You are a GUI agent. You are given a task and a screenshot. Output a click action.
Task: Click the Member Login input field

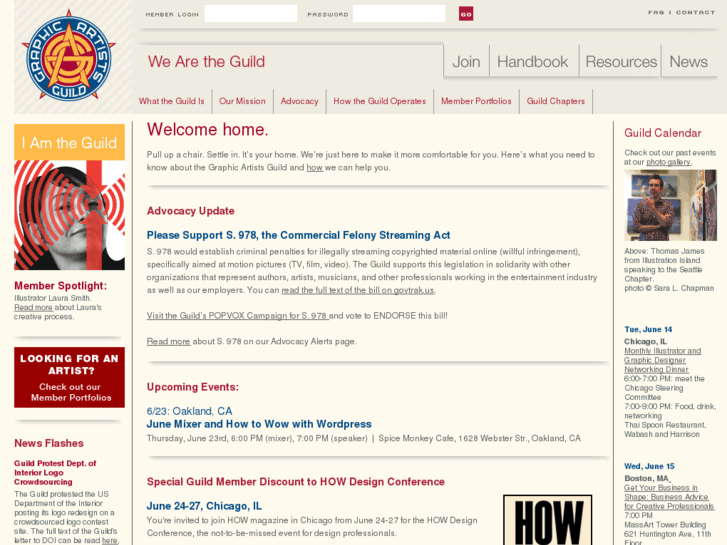pos(251,14)
